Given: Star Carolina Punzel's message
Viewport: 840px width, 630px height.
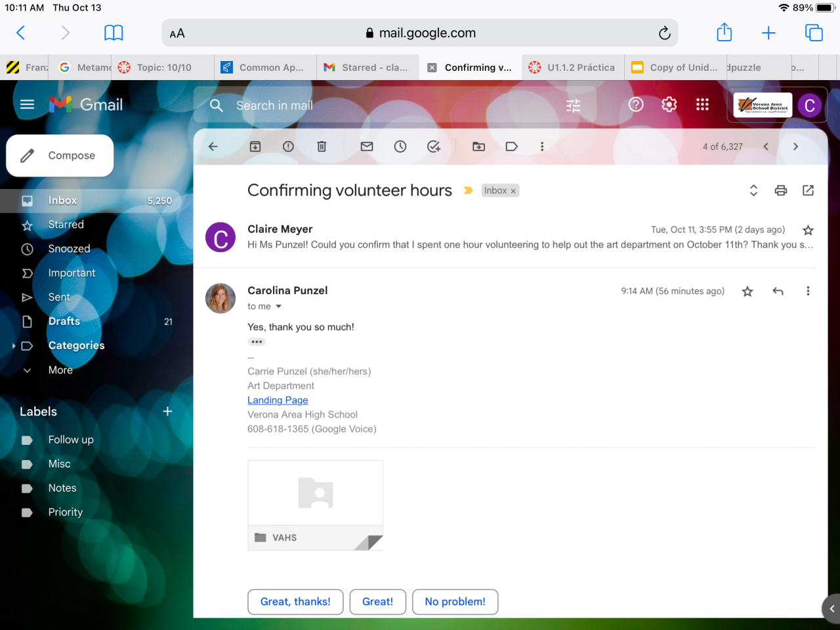Looking at the screenshot, I should tap(747, 291).
